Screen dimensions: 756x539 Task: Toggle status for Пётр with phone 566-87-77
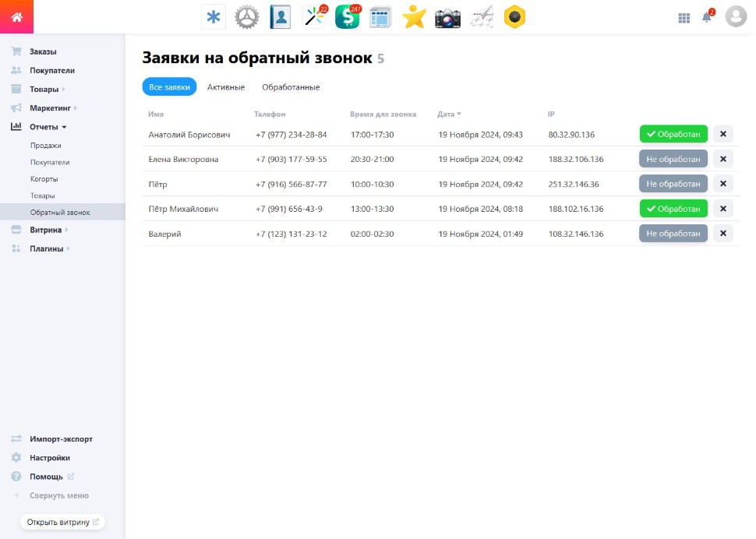pyautogui.click(x=673, y=184)
